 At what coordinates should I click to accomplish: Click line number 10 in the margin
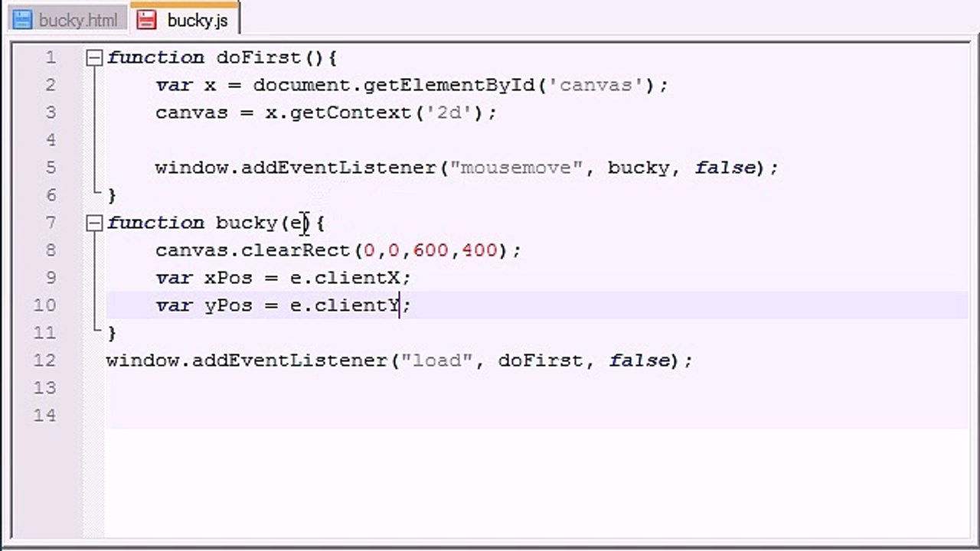click(x=44, y=305)
